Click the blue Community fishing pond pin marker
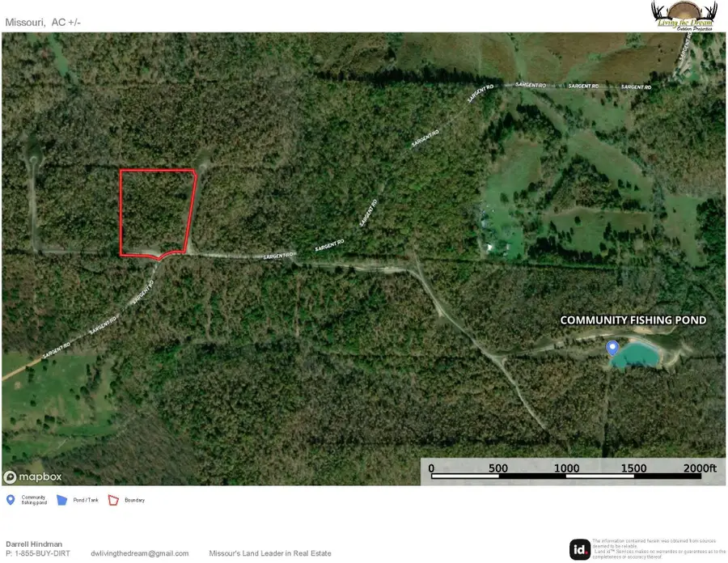This screenshot has width=728, height=563. pos(612,347)
